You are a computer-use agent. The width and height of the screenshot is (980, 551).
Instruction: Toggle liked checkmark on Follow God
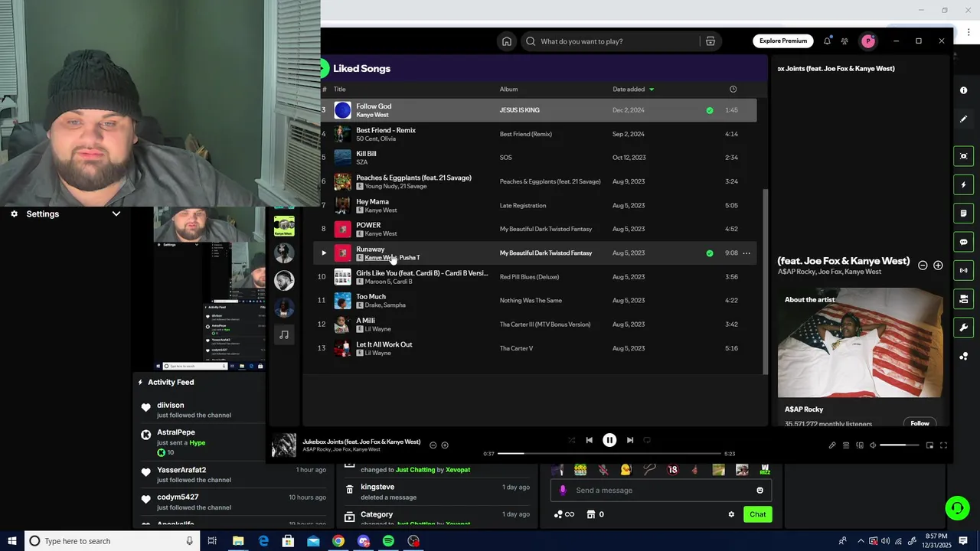point(710,110)
